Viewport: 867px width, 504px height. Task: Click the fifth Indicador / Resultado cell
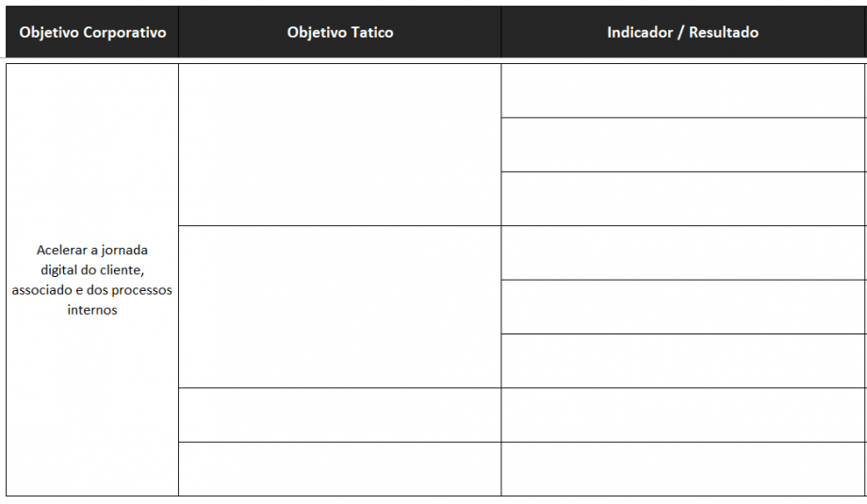(x=683, y=306)
